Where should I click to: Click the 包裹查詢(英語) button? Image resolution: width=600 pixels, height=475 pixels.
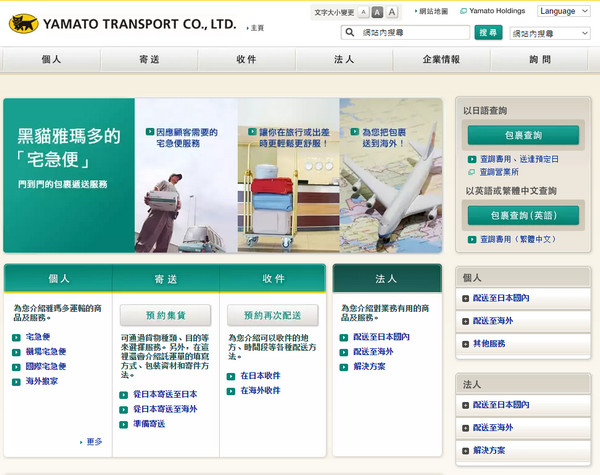(x=523, y=215)
